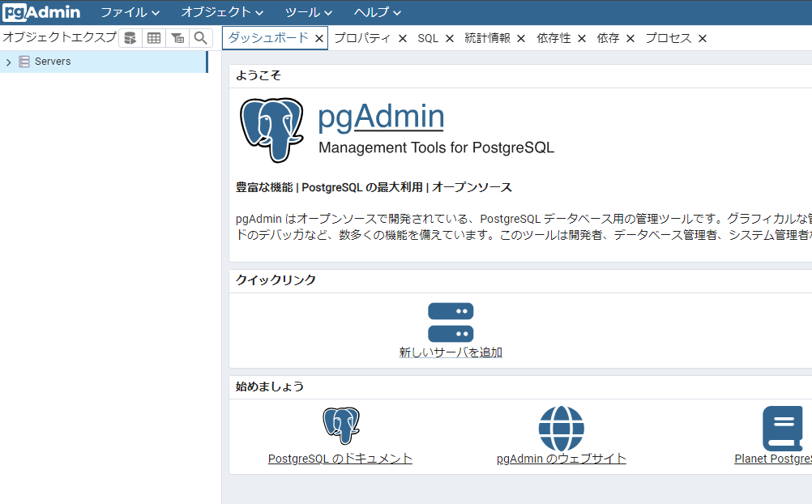812x504 pixels.
Task: Click the pgAdmin heading link in the welcome panel
Action: click(x=380, y=117)
